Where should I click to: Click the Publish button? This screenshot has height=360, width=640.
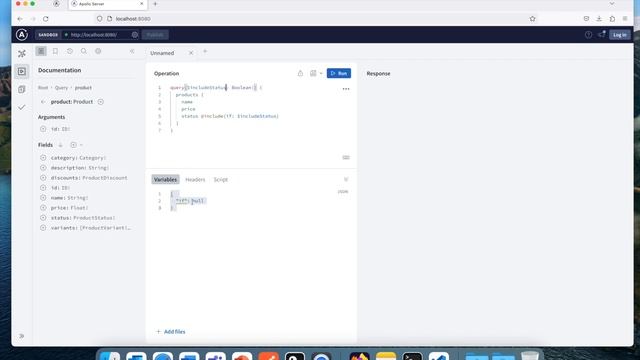click(155, 35)
